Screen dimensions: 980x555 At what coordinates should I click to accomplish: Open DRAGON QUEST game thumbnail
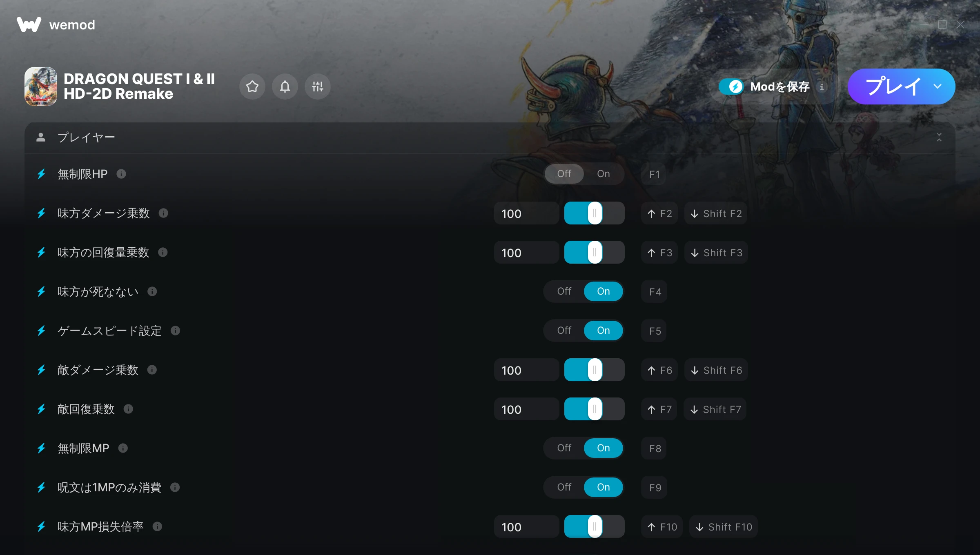pyautogui.click(x=41, y=87)
